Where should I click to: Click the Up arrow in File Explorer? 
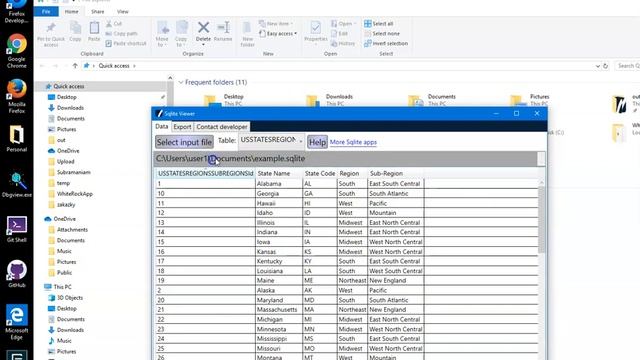[x=75, y=66]
